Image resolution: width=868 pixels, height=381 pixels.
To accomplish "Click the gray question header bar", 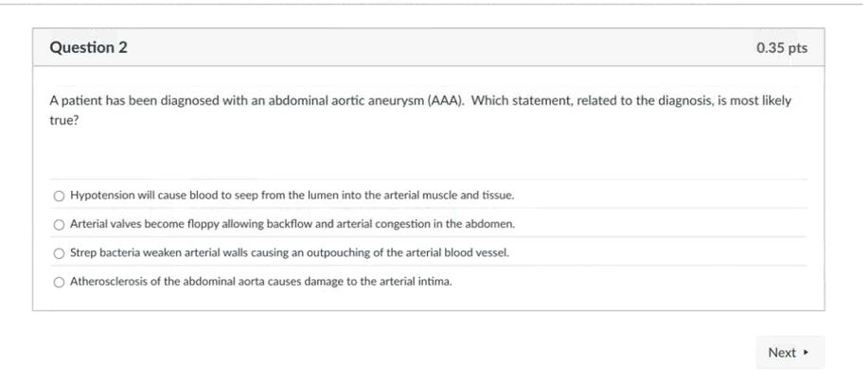I will 426,48.
